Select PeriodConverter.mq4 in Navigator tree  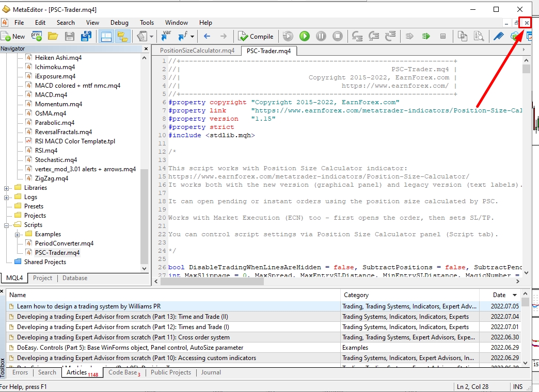point(64,243)
